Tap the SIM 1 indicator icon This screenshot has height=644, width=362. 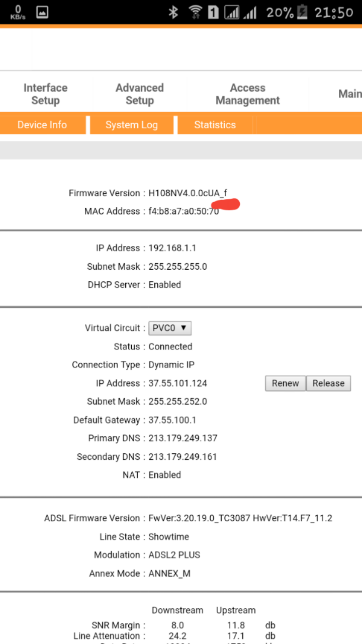[213, 12]
